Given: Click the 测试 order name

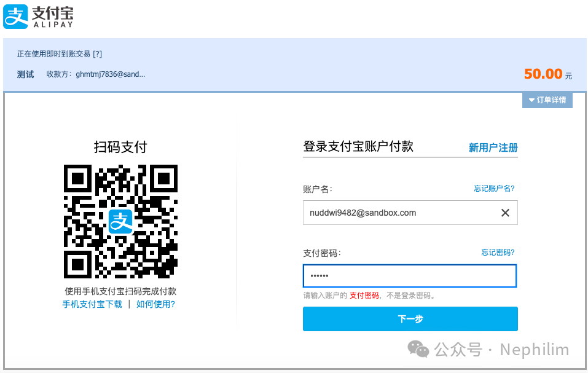Looking at the screenshot, I should coord(25,74).
